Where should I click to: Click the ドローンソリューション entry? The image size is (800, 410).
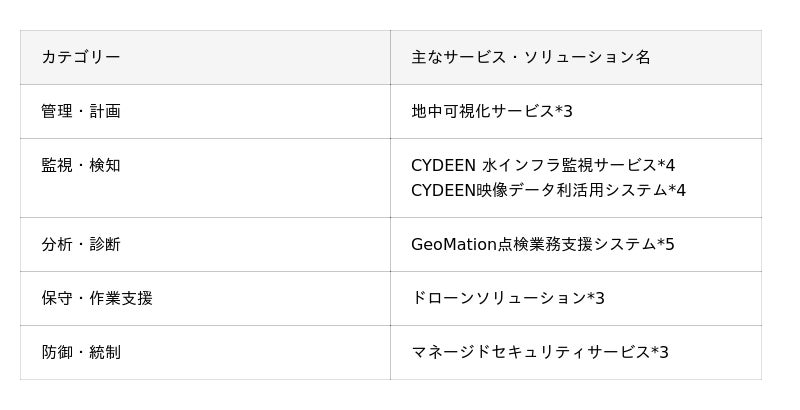(x=498, y=298)
